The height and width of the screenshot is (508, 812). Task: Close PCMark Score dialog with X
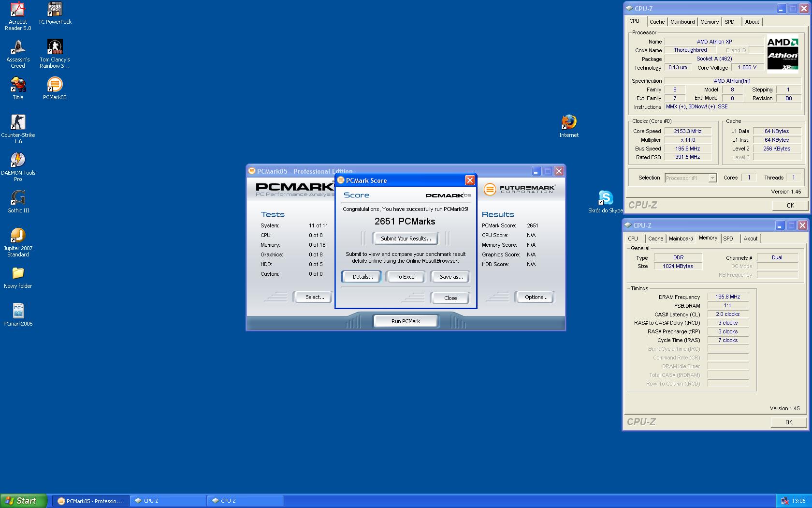(470, 180)
